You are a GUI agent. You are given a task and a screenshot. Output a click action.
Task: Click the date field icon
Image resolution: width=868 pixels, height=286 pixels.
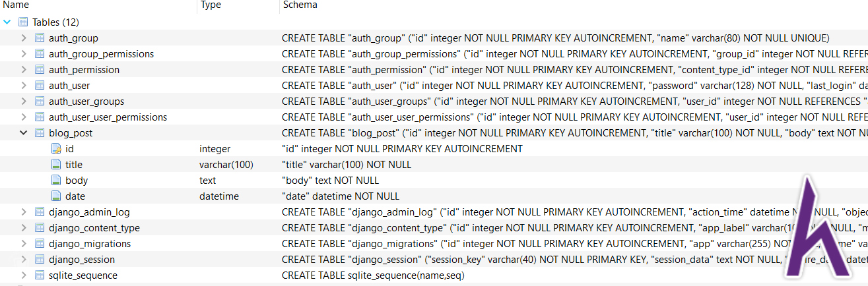click(x=56, y=196)
